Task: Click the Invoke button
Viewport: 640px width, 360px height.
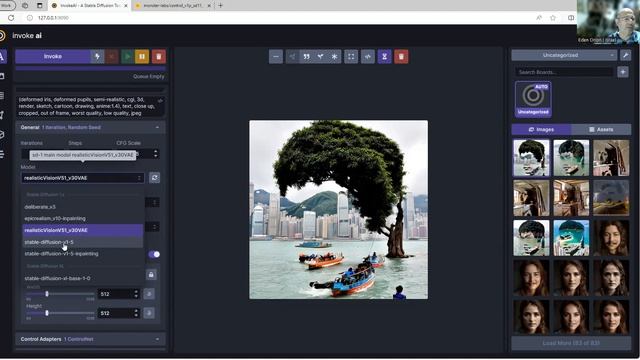Action: click(53, 56)
